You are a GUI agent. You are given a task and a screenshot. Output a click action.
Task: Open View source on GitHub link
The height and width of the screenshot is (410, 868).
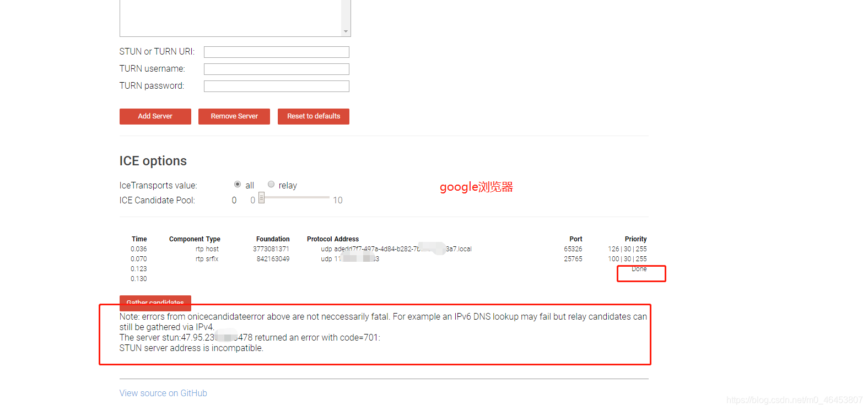coord(163,393)
